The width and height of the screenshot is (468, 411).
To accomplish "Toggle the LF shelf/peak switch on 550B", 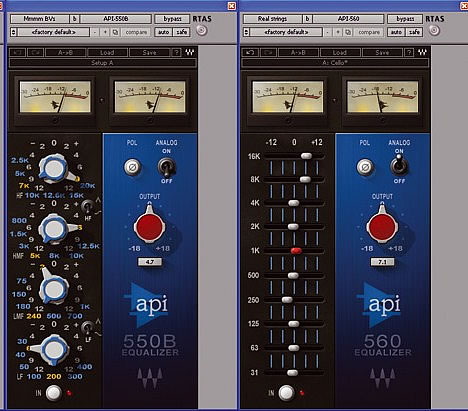I will point(87,328).
